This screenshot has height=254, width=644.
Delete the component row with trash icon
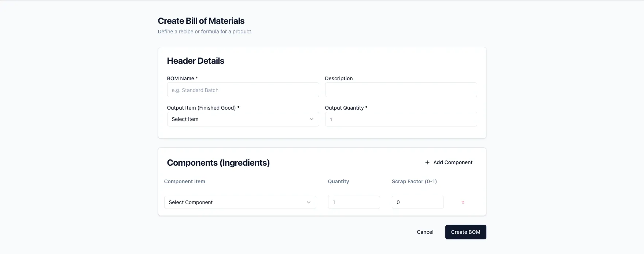click(463, 202)
